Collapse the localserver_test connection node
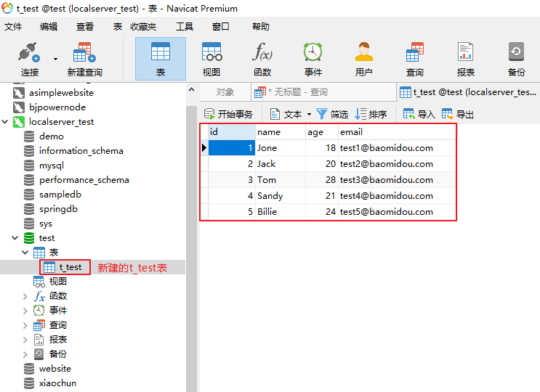 [x=5, y=122]
